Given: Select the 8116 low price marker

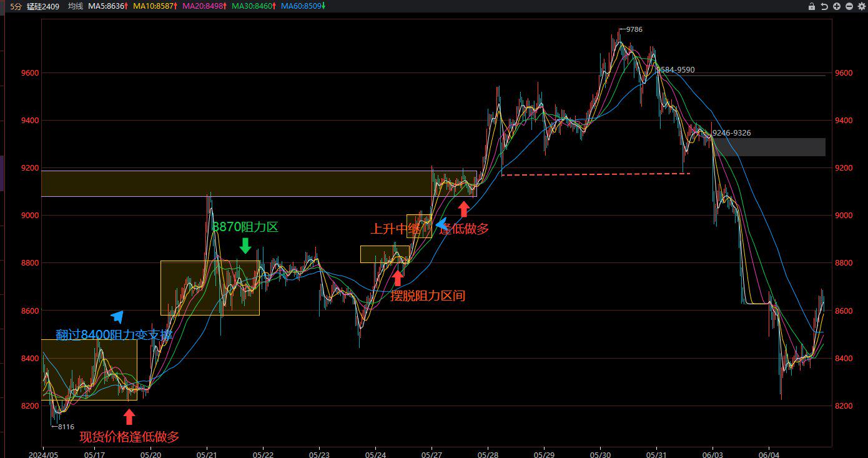Looking at the screenshot, I should click(x=66, y=427).
